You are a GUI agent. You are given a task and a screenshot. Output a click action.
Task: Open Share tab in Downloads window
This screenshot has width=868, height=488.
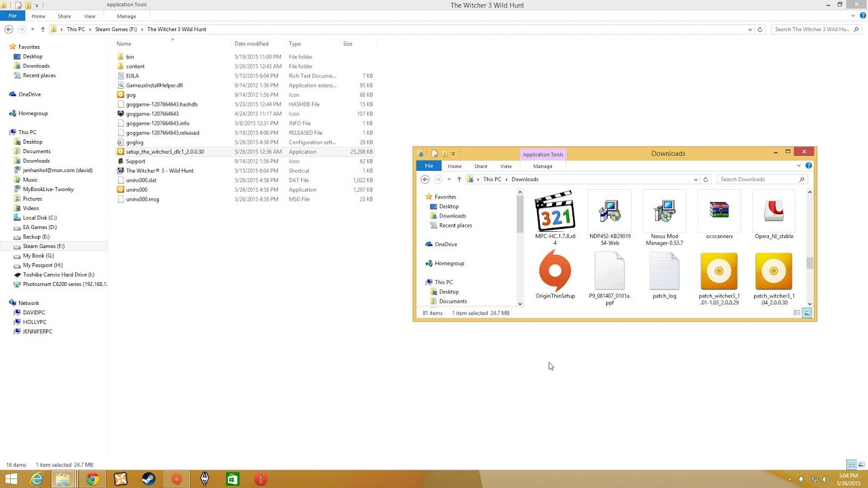481,166
